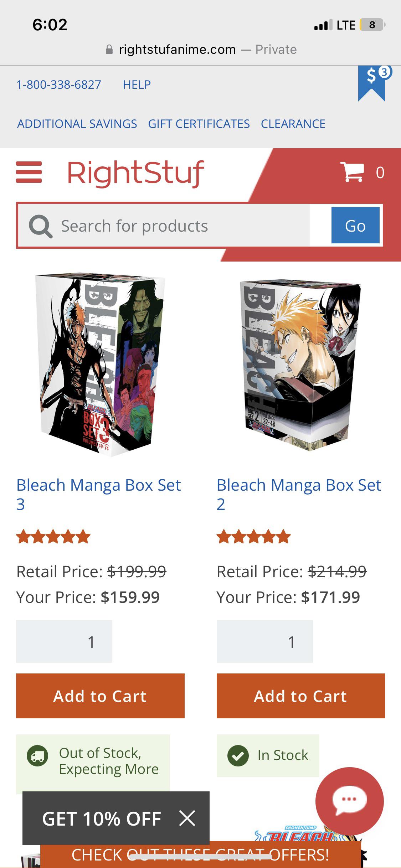Tap the magnifying glass search icon
Image resolution: width=401 pixels, height=868 pixels.
click(41, 226)
